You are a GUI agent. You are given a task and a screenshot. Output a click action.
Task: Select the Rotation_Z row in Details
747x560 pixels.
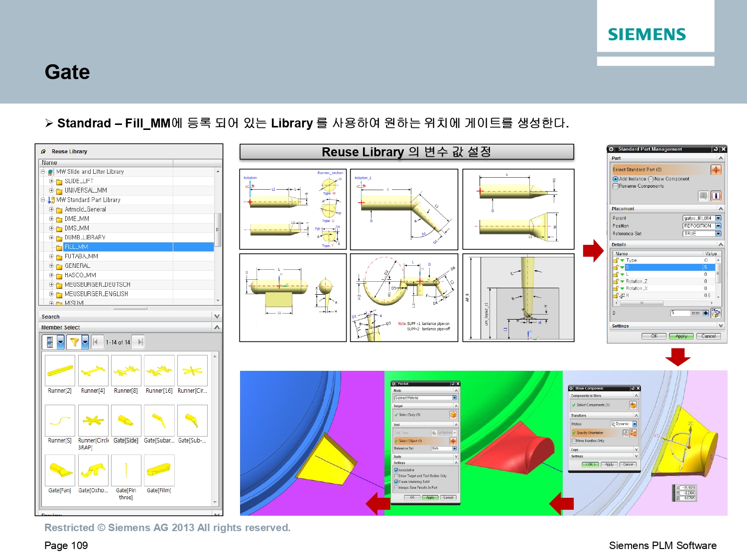tap(664, 282)
